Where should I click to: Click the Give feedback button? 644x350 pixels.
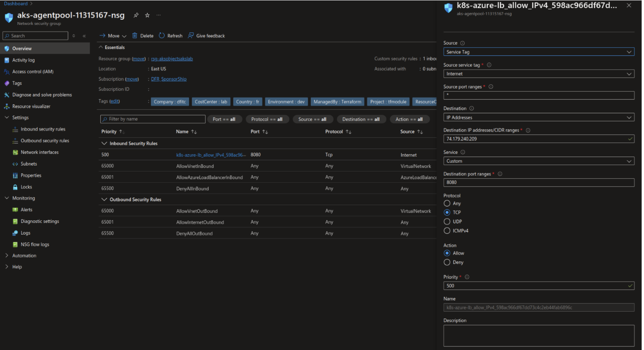click(206, 35)
